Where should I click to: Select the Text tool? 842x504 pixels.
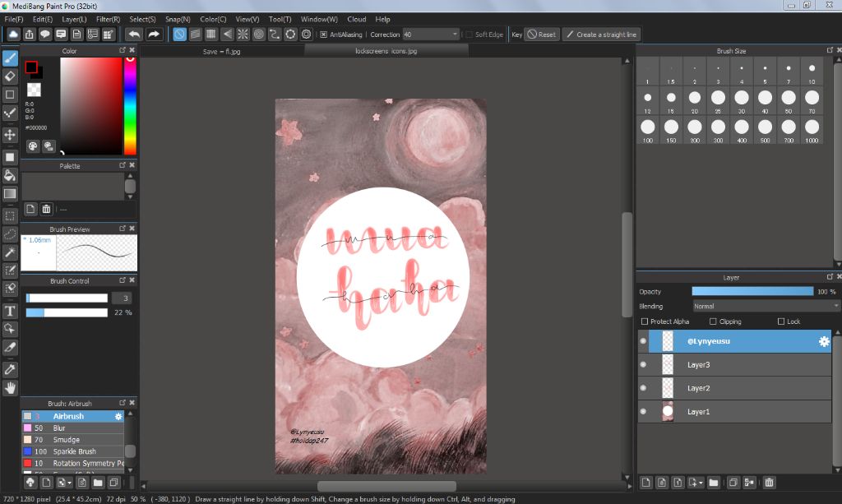10,311
